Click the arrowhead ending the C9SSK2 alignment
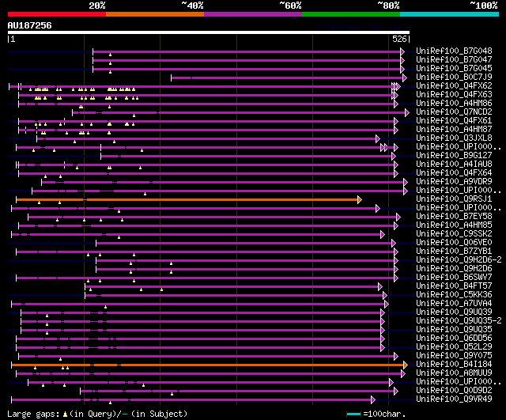The width and height of the screenshot is (506, 420). (x=383, y=235)
